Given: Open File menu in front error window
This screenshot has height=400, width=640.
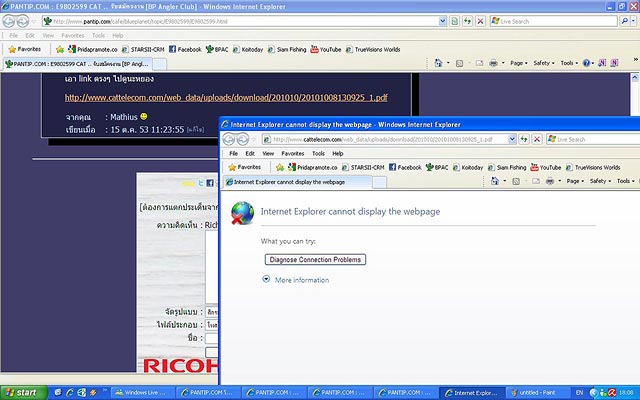Looking at the screenshot, I should pos(233,153).
